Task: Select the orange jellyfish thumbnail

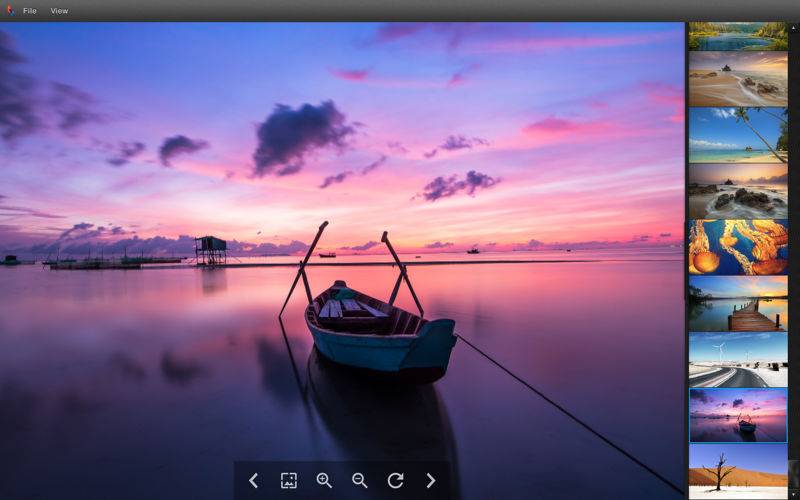Action: click(738, 247)
